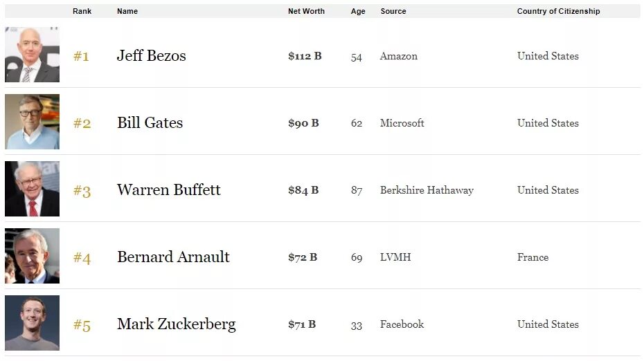644x361 pixels.
Task: Open the Bernard Arnault name link
Action: (173, 257)
